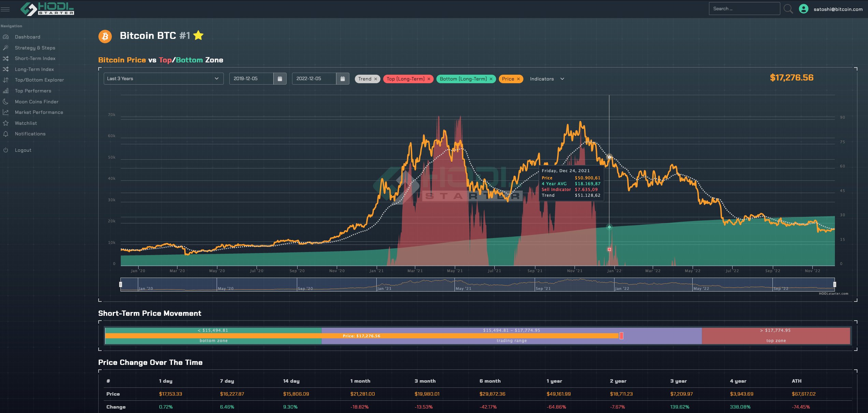Click the Top/Bottom Explorer arrows icon
Screen dimensions: 868x413
(x=6, y=80)
